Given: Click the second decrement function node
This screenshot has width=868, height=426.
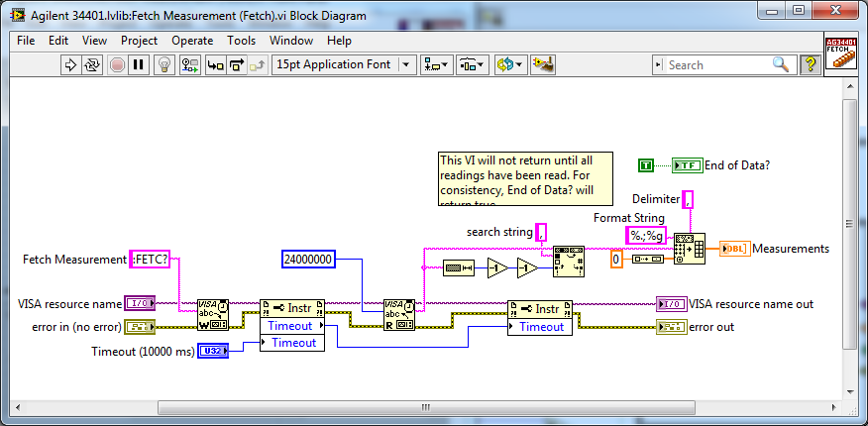Looking at the screenshot, I should [x=527, y=268].
